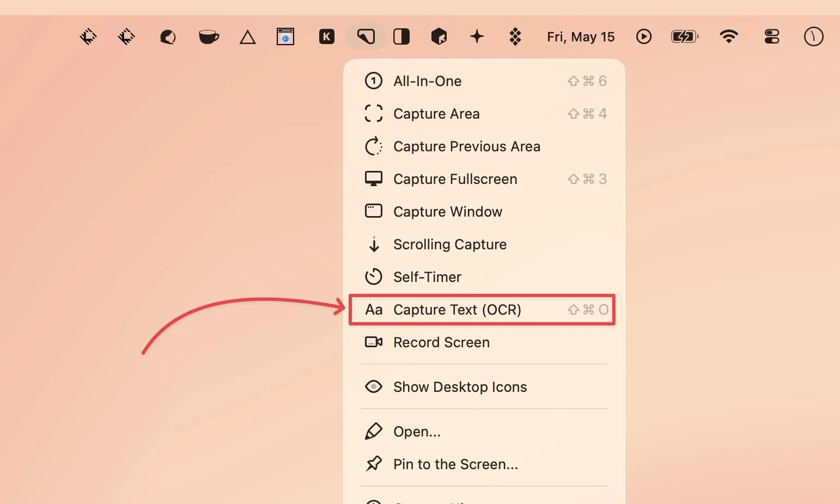Select Capture Fullscreen option
The image size is (840, 504).
coord(484,179)
